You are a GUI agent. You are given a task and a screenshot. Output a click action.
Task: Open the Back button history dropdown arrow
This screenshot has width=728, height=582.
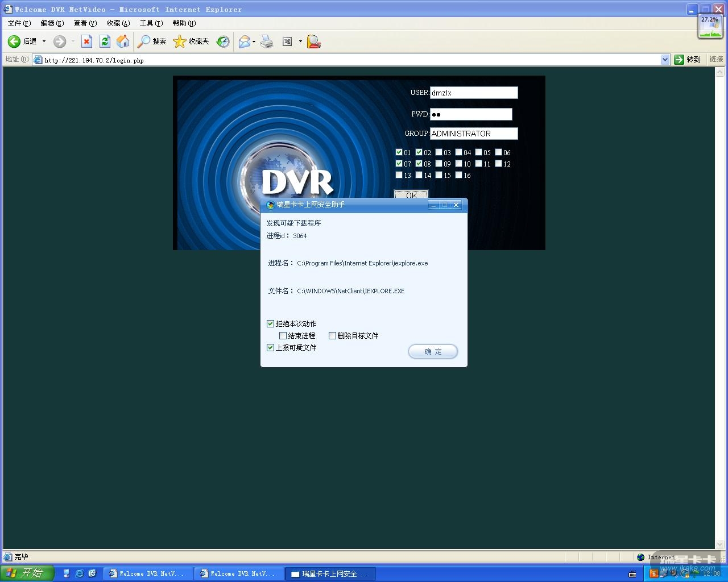coord(44,41)
